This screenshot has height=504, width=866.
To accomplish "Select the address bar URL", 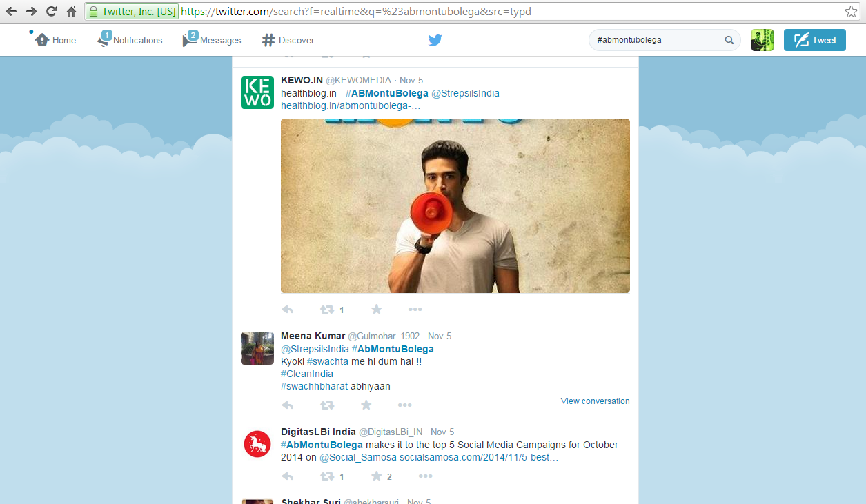I will (x=356, y=12).
